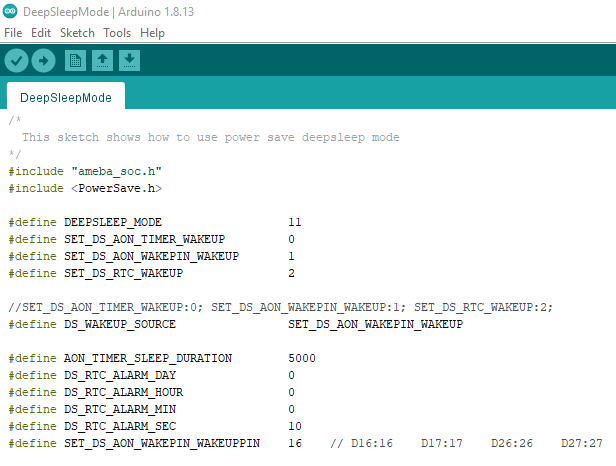Click the D27:27 comment text

tap(581, 443)
